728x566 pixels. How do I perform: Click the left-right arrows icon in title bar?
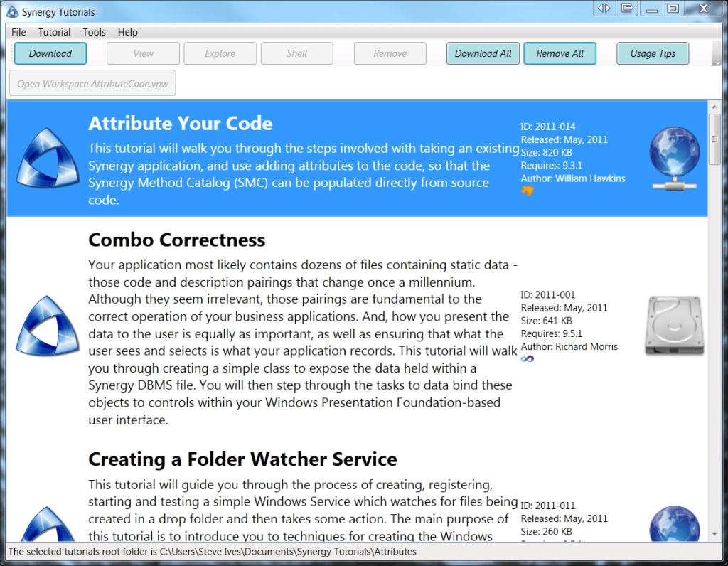click(x=604, y=9)
